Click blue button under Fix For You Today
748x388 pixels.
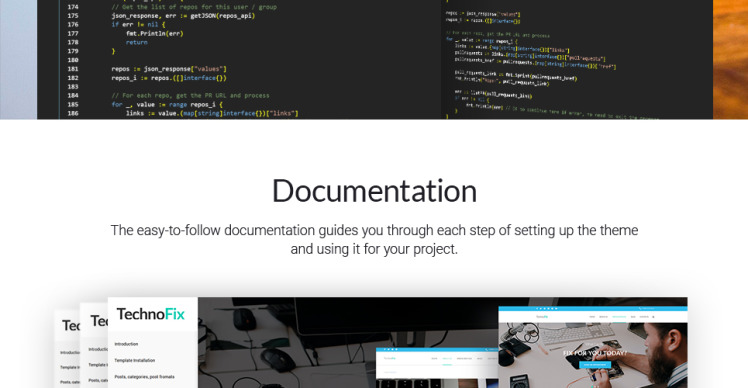[x=595, y=365]
